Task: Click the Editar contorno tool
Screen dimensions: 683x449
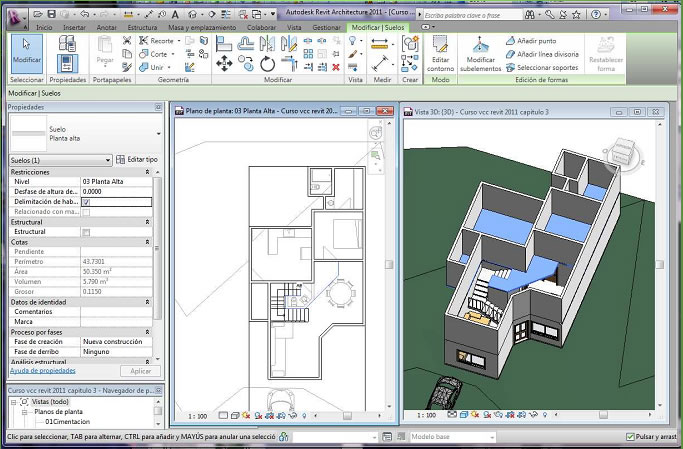Action: [x=440, y=53]
